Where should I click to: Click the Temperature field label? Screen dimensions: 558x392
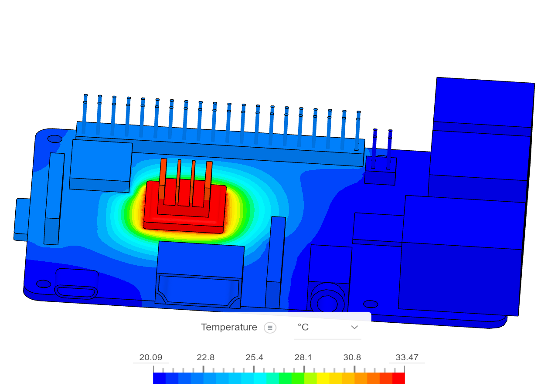(x=228, y=327)
